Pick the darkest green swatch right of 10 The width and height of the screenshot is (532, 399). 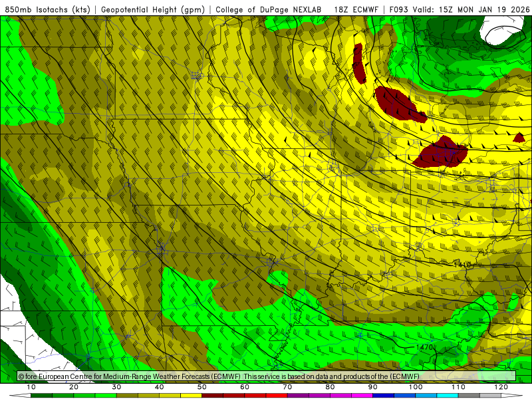coord(41,396)
